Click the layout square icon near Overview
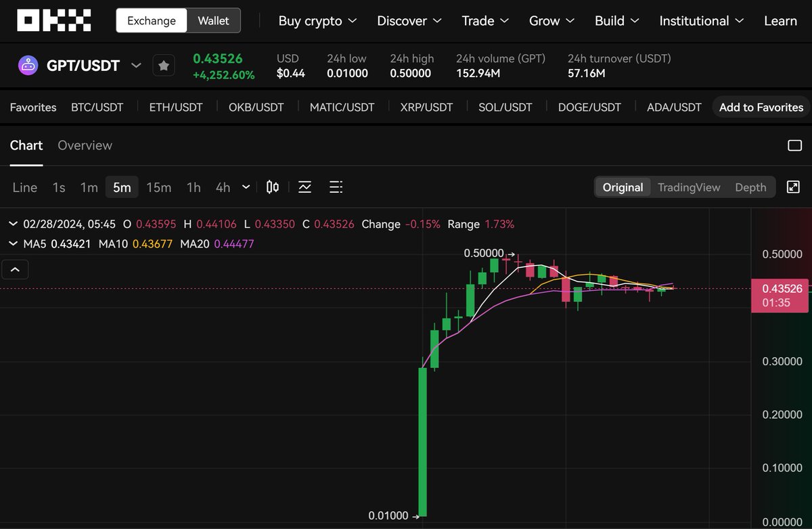The width and height of the screenshot is (812, 529). [x=794, y=145]
